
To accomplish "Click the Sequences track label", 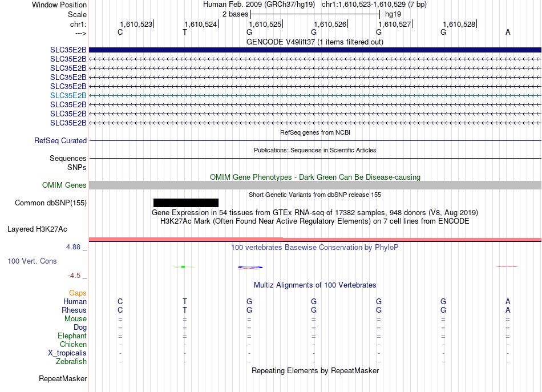I will pos(68,158).
